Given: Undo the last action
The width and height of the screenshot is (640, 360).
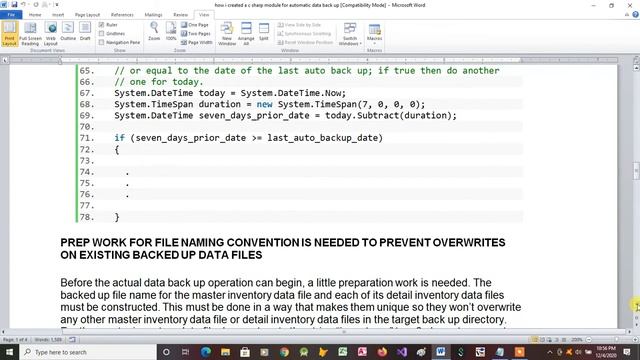Looking at the screenshot, I should (24, 4).
